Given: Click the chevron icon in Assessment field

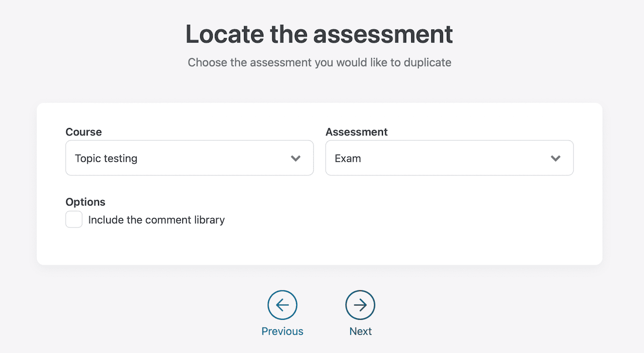Looking at the screenshot, I should pyautogui.click(x=555, y=158).
